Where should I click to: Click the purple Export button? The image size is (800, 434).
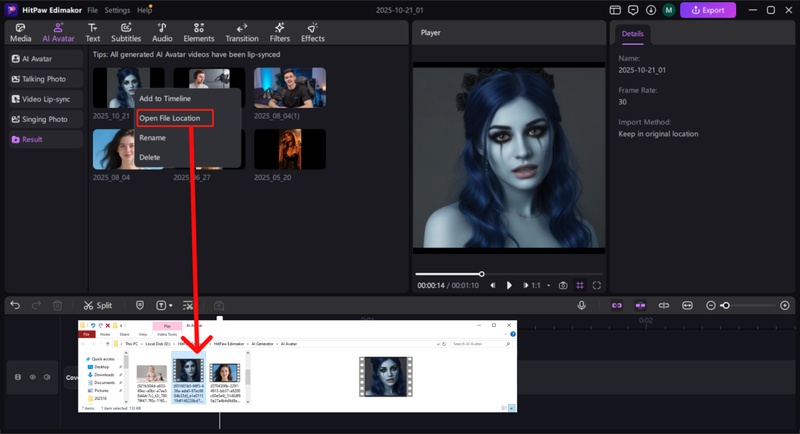click(x=708, y=10)
